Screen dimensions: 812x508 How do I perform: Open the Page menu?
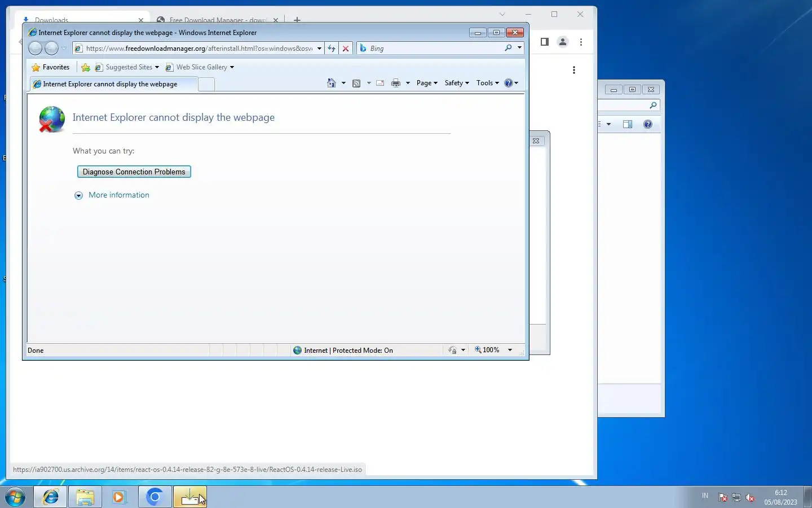(x=427, y=83)
